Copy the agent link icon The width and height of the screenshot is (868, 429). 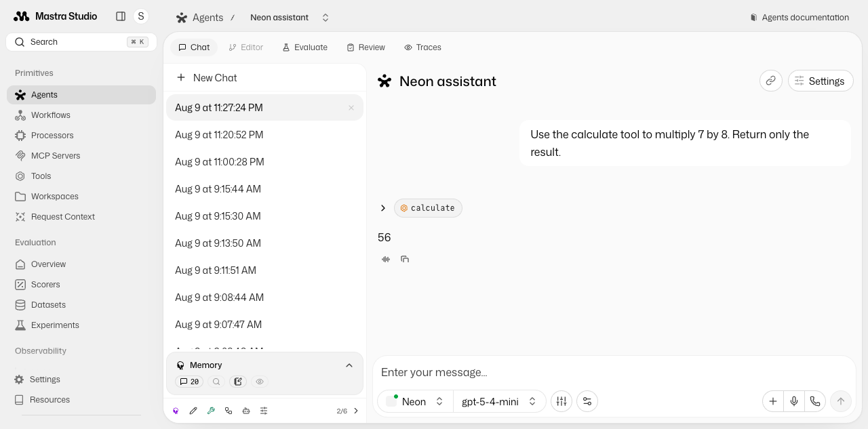click(x=771, y=81)
